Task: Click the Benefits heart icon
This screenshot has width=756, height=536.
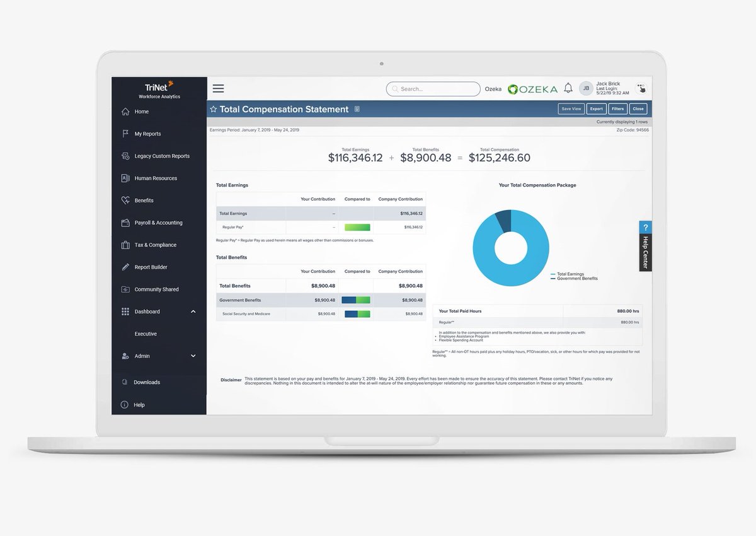Action: (x=125, y=201)
